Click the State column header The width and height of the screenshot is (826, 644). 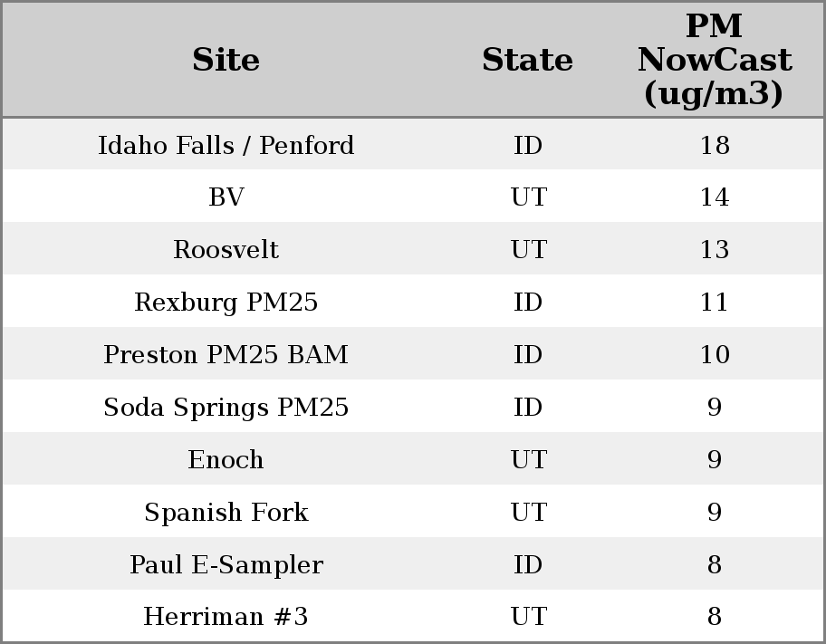(x=527, y=61)
